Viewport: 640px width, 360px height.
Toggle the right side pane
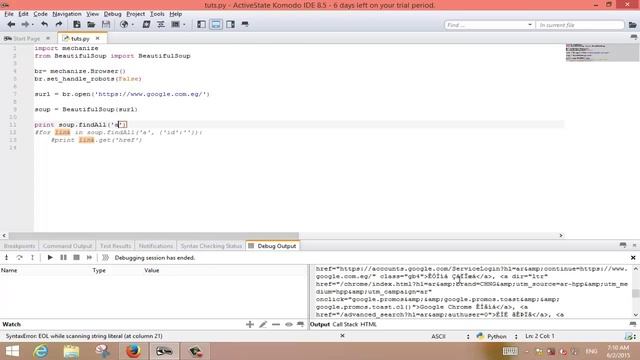pyautogui.click(x=230, y=24)
